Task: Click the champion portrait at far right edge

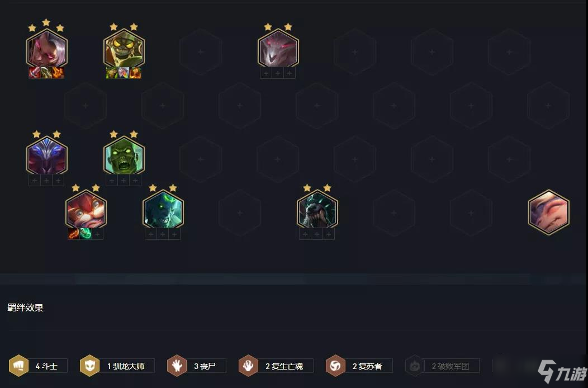Action: pos(549,212)
